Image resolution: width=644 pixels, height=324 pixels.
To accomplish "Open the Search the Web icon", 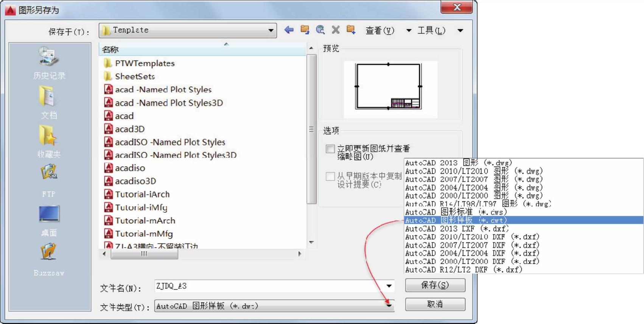I will pyautogui.click(x=320, y=30).
